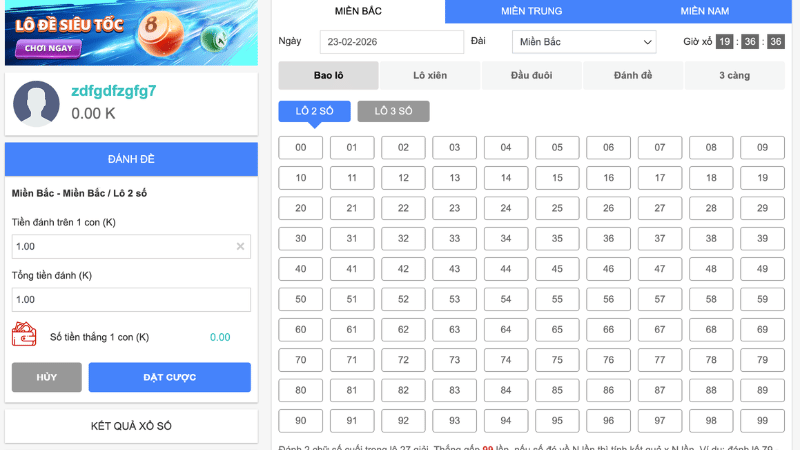Click the total bet amount input field

pos(131,300)
